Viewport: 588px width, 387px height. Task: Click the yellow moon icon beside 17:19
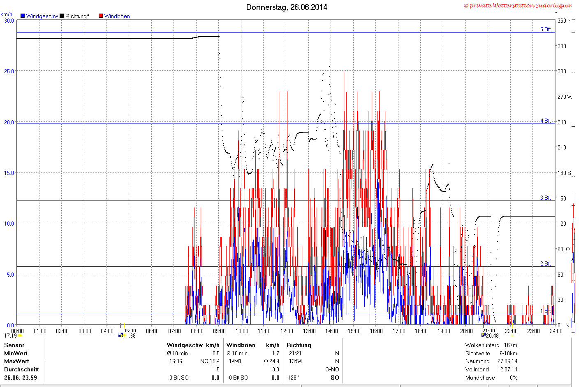[x=20, y=336]
